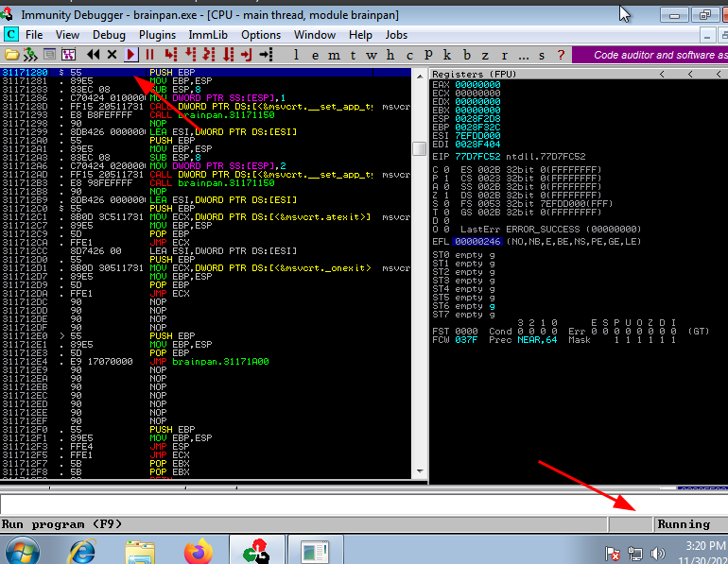728x564 pixels.
Task: Close the debugged program with the X icon
Action: click(x=112, y=55)
